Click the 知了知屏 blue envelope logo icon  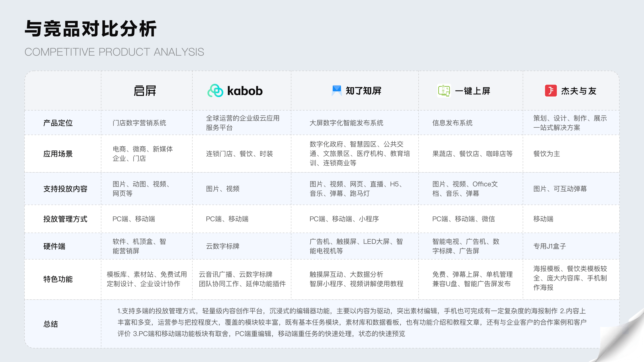(x=336, y=90)
